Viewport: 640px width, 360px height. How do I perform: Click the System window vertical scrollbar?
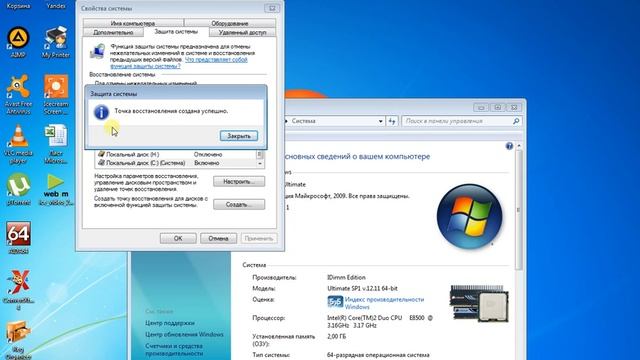point(519,210)
